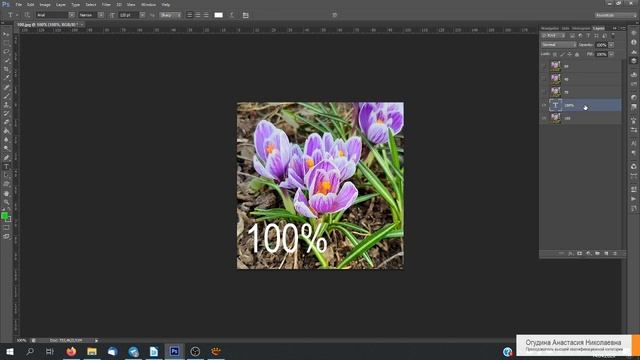Open the Image menu
The height and width of the screenshot is (360, 640).
pos(45,4)
